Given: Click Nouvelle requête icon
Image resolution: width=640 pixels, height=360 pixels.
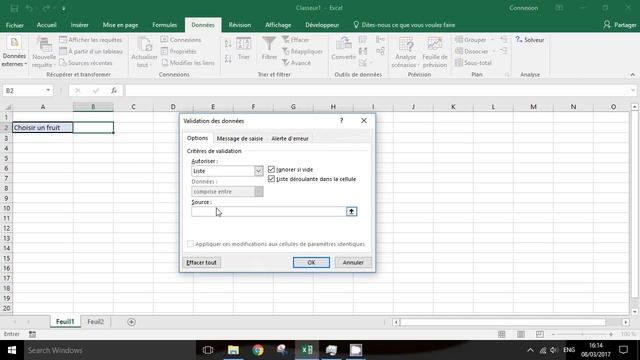Looking at the screenshot, I should 44,52.
